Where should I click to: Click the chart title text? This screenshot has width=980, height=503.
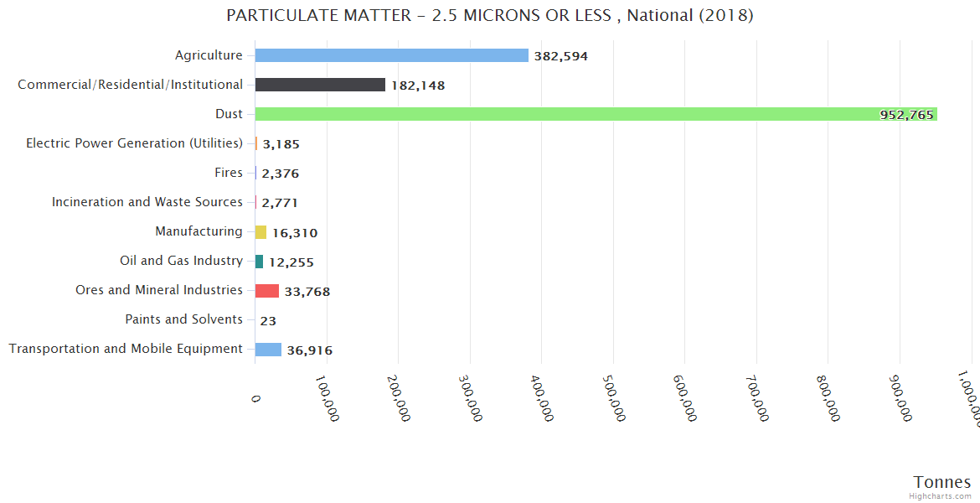pyautogui.click(x=490, y=16)
